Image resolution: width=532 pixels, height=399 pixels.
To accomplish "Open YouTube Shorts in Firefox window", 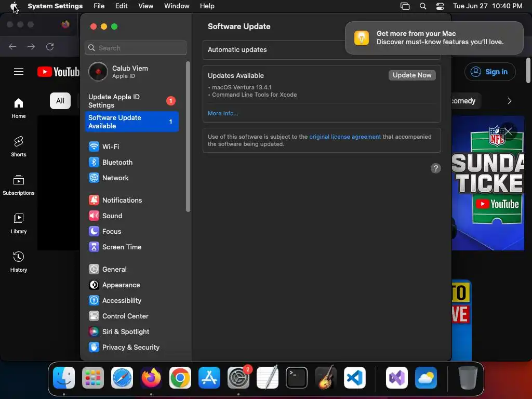I will (19, 147).
